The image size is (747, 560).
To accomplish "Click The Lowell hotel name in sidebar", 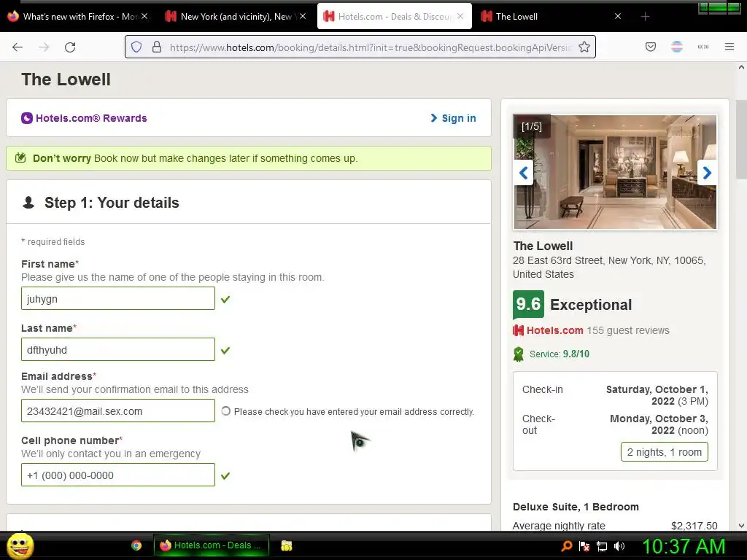I will (x=543, y=246).
